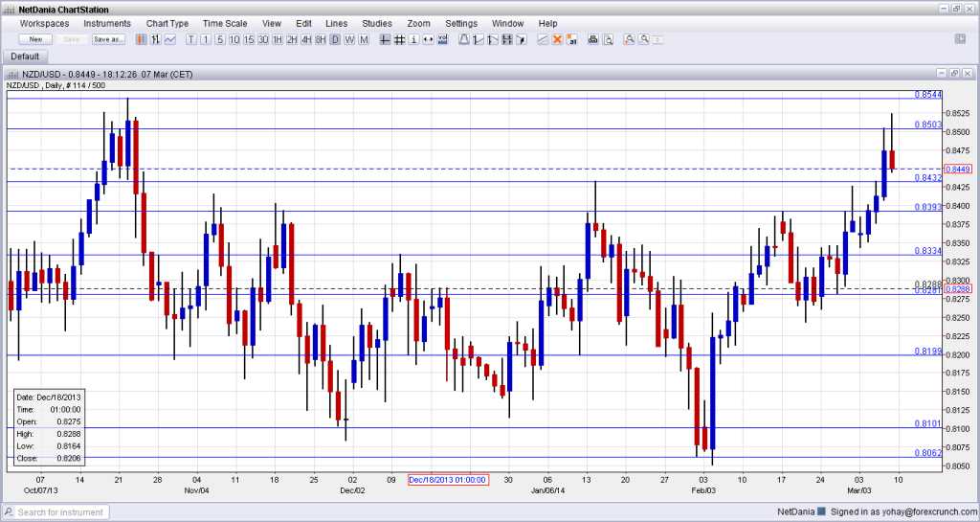Open the View menu
The width and height of the screenshot is (980, 522).
(271, 23)
